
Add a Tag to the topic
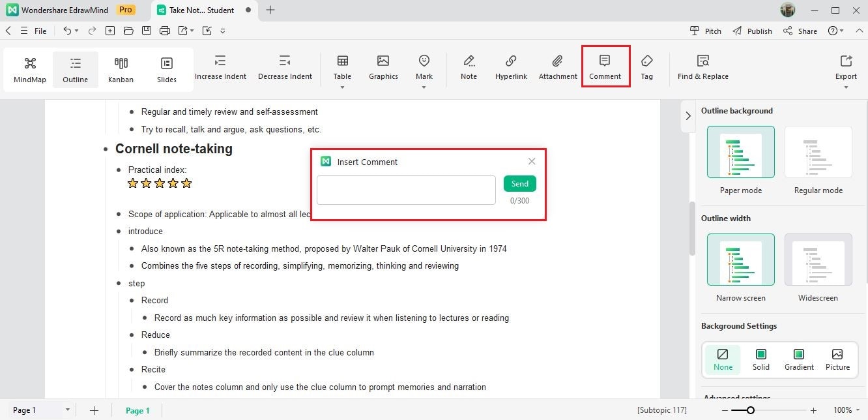coord(646,68)
